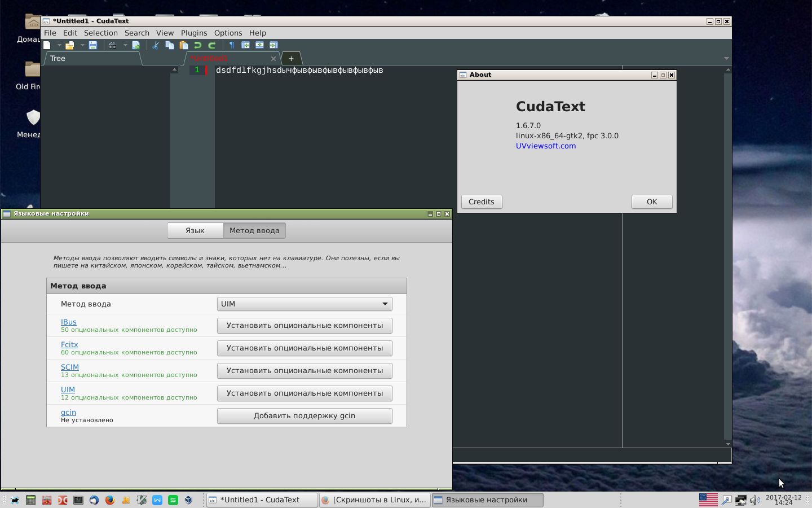This screenshot has width=812, height=508.
Task: Switch to the Язык toggle tab
Action: pyautogui.click(x=195, y=230)
